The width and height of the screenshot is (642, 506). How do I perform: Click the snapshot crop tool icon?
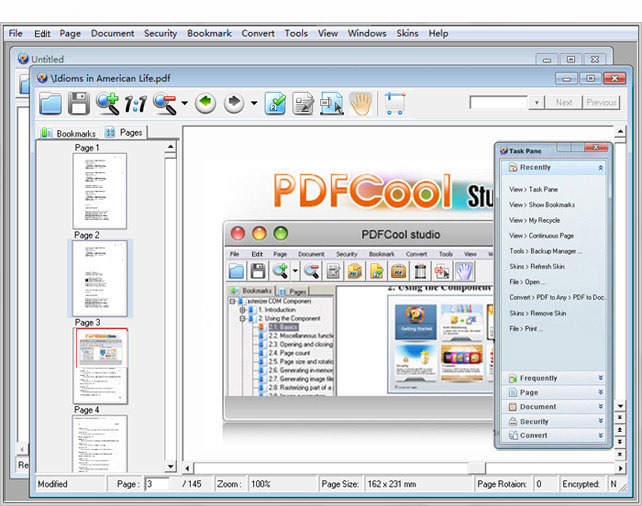click(x=395, y=103)
